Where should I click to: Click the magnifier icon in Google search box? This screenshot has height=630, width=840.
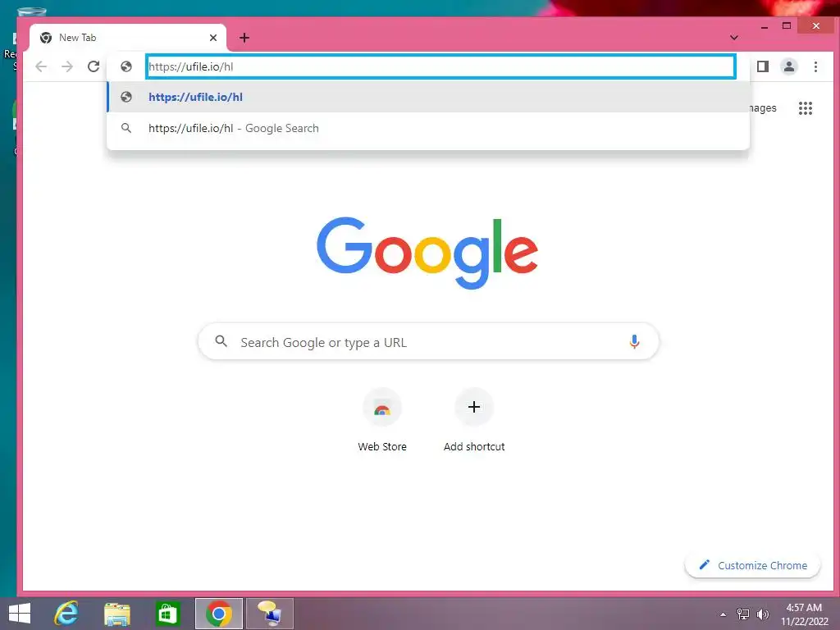221,340
